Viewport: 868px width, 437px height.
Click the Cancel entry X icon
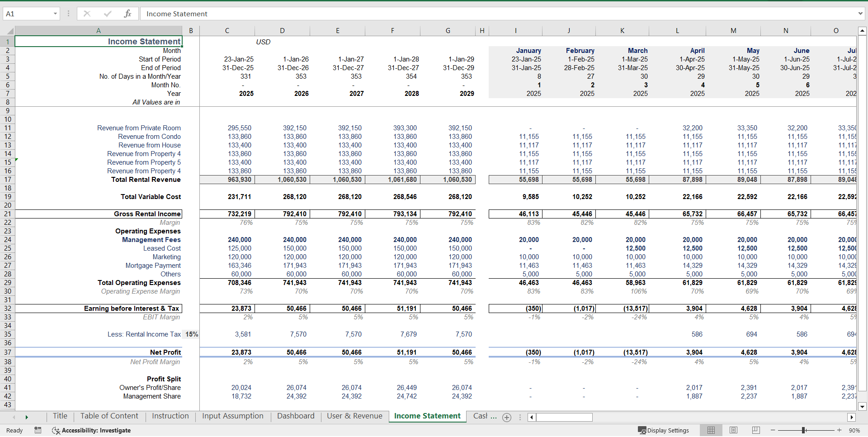click(87, 14)
